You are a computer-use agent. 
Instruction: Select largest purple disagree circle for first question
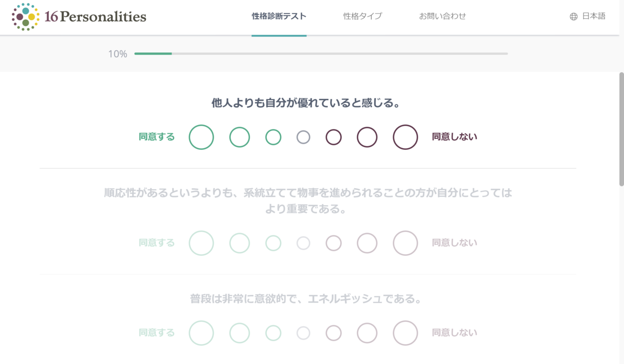click(406, 137)
